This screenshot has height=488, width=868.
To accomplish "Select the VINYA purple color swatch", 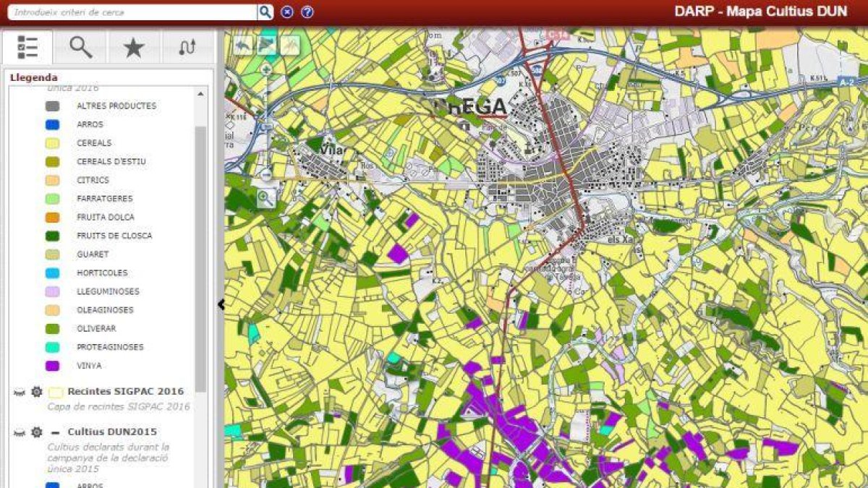I will 51,367.
